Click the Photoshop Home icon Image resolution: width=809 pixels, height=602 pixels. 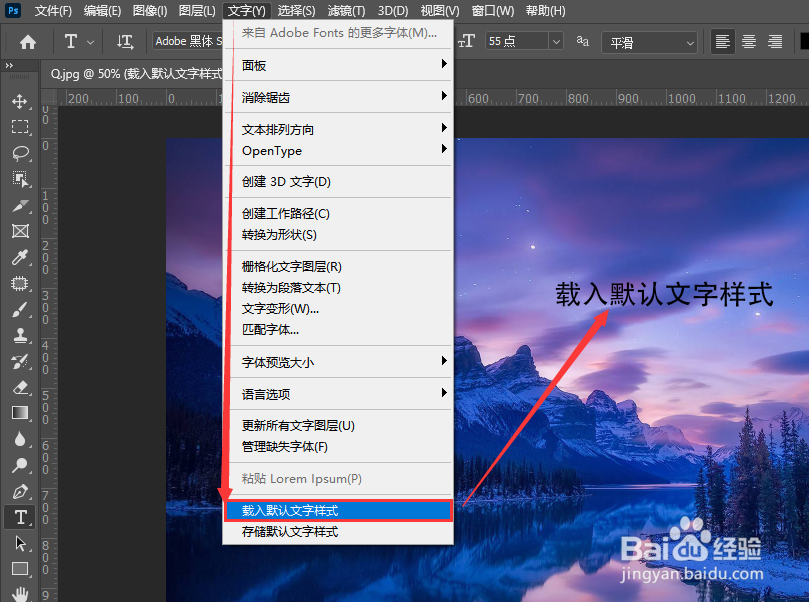point(26,42)
